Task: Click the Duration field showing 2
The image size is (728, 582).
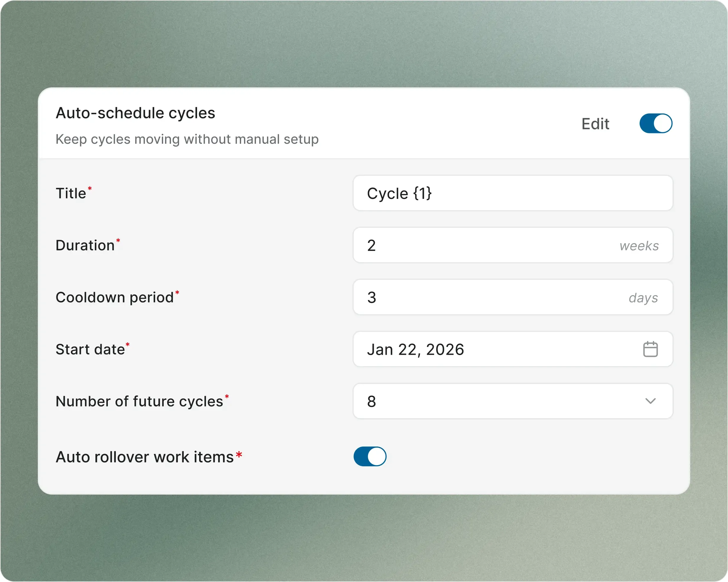Action: point(439,245)
